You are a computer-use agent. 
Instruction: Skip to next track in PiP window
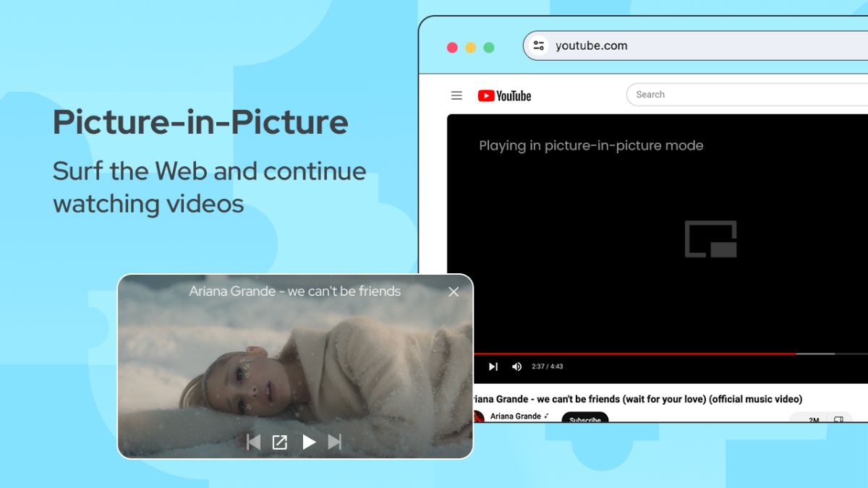click(x=335, y=442)
